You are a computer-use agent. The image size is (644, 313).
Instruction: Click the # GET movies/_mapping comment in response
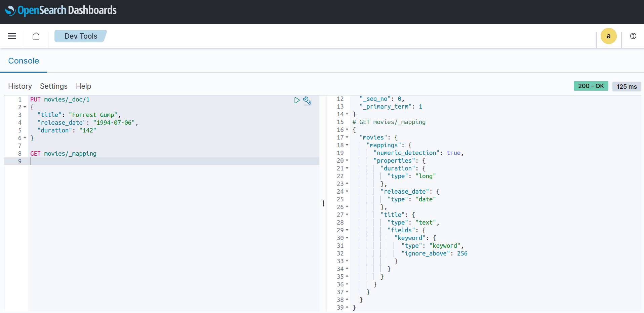[x=389, y=122]
